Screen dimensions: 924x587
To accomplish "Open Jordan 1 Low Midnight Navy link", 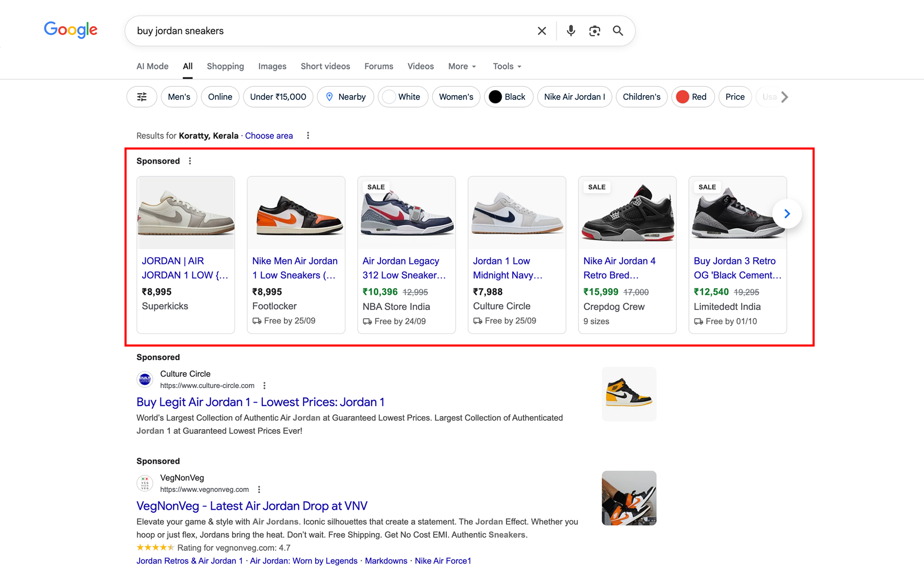I will (x=507, y=268).
